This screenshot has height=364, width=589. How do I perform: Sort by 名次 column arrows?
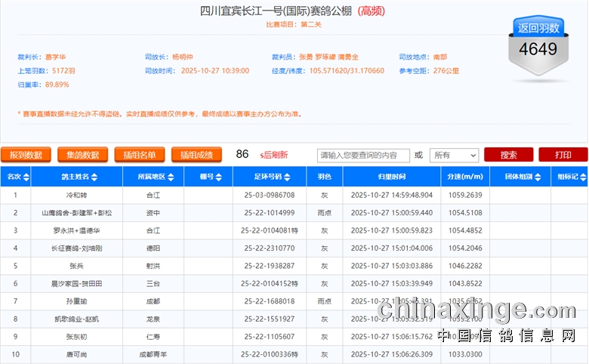click(x=27, y=177)
